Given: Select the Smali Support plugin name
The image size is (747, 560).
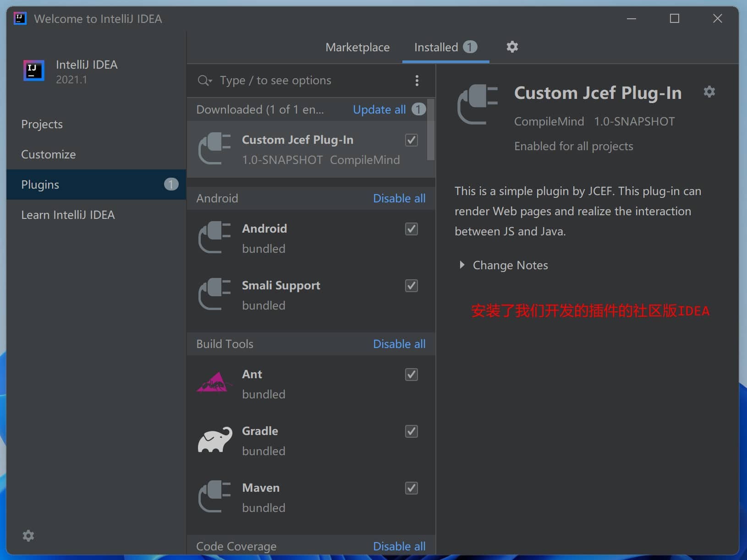Looking at the screenshot, I should click(x=281, y=286).
